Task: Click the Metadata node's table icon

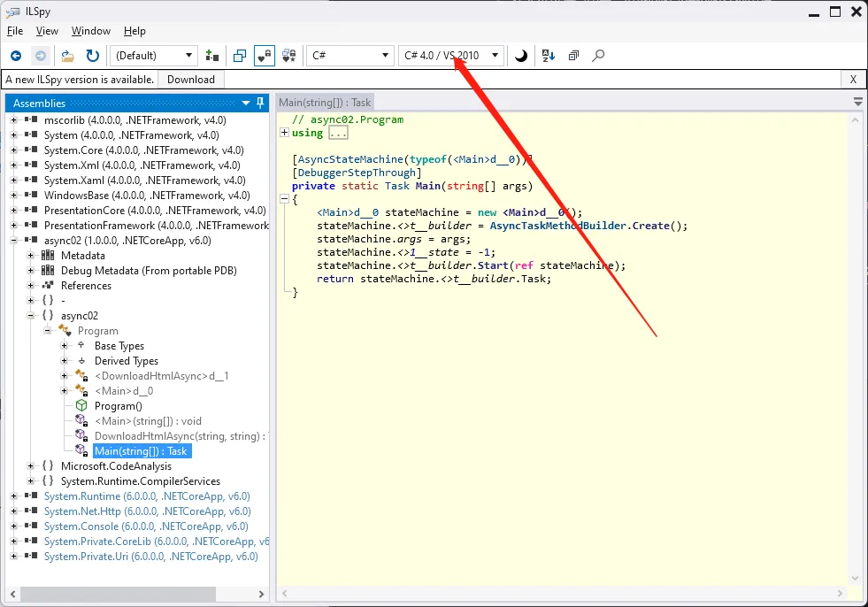Action: click(x=48, y=256)
